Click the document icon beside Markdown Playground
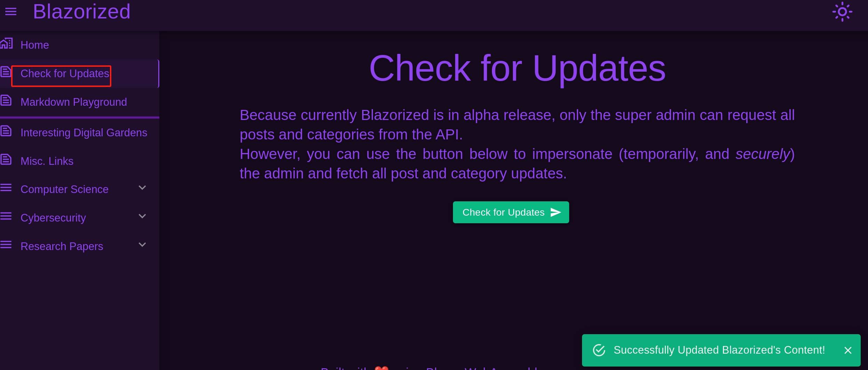The image size is (868, 370). tap(6, 100)
